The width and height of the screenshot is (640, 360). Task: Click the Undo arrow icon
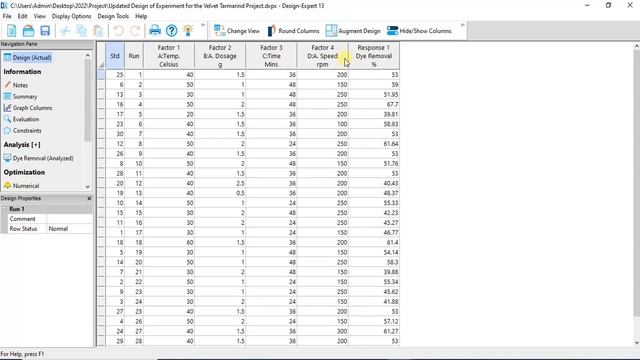click(x=118, y=31)
